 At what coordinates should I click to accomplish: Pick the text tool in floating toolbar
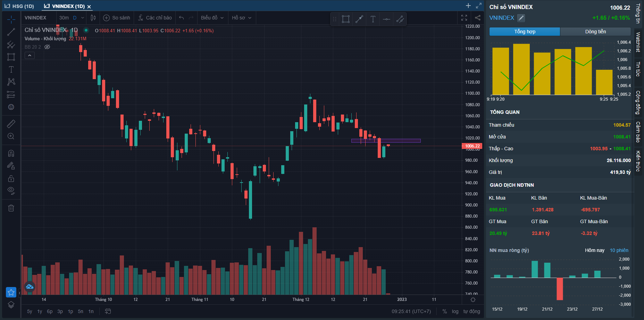(x=373, y=19)
